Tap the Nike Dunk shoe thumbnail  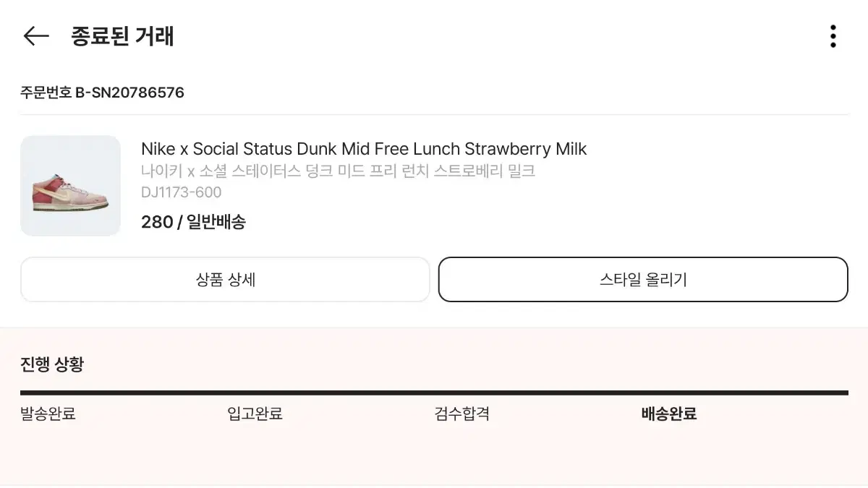click(70, 186)
